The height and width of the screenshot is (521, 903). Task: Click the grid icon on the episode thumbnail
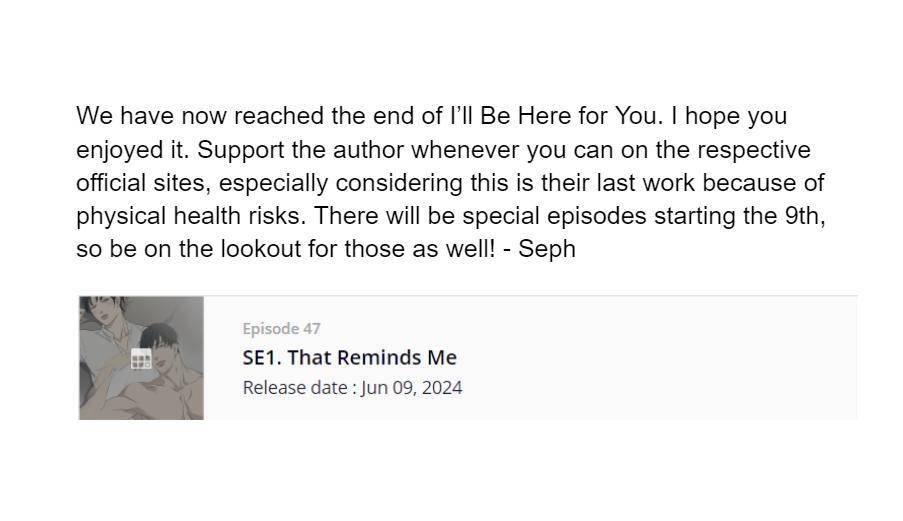(141, 359)
